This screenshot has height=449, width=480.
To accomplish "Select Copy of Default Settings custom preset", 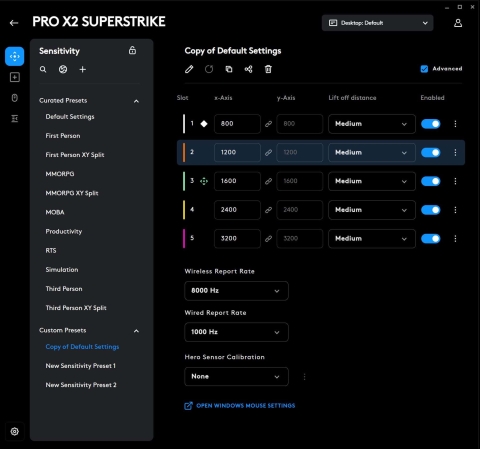I will pos(82,347).
